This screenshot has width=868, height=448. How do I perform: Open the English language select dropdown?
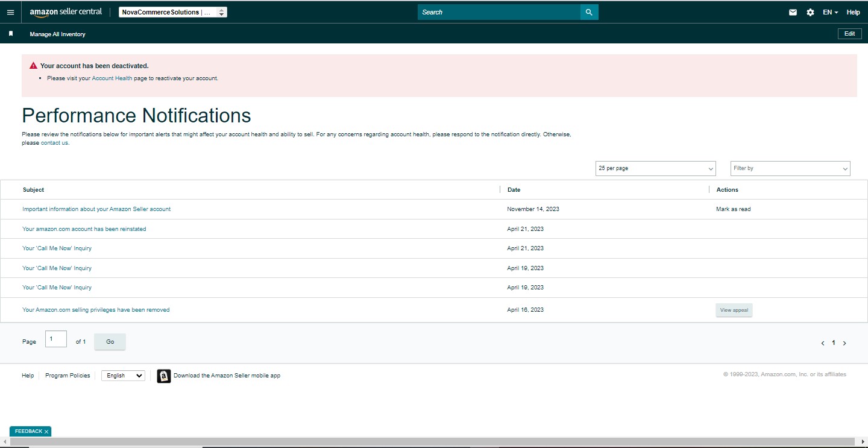[x=123, y=376]
